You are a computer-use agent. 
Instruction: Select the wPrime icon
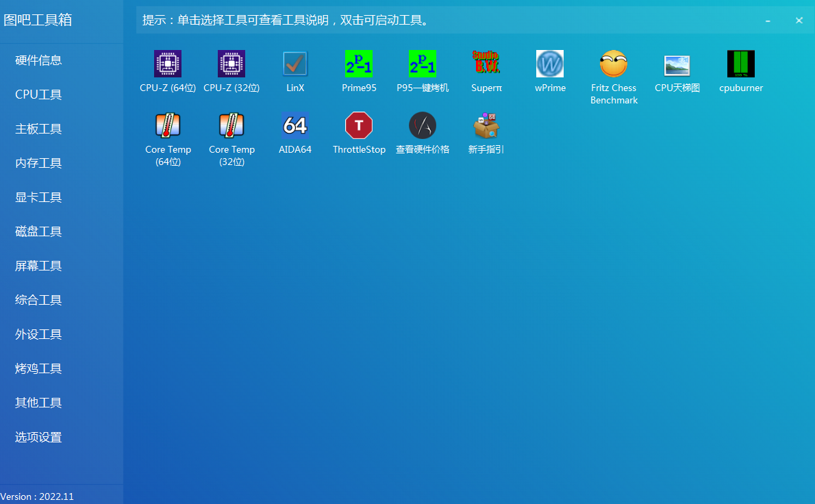click(x=550, y=64)
